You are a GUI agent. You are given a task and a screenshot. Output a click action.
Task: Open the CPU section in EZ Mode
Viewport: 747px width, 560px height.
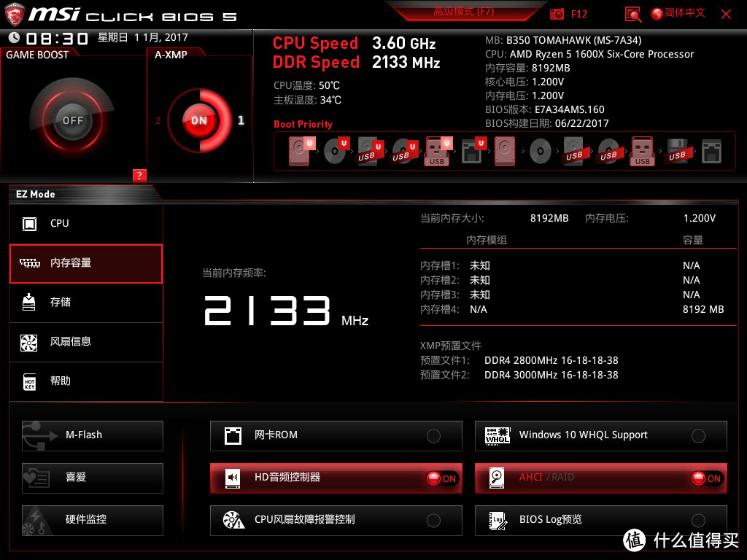86,223
